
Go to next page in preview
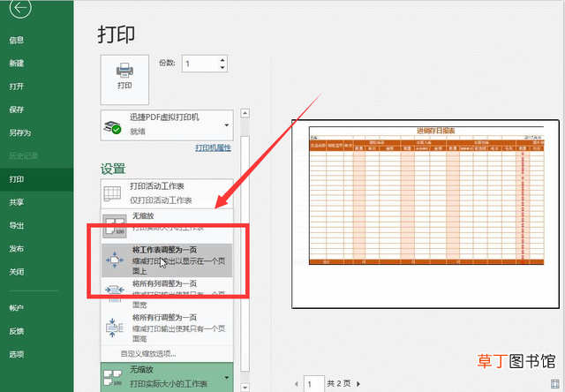pos(358,384)
